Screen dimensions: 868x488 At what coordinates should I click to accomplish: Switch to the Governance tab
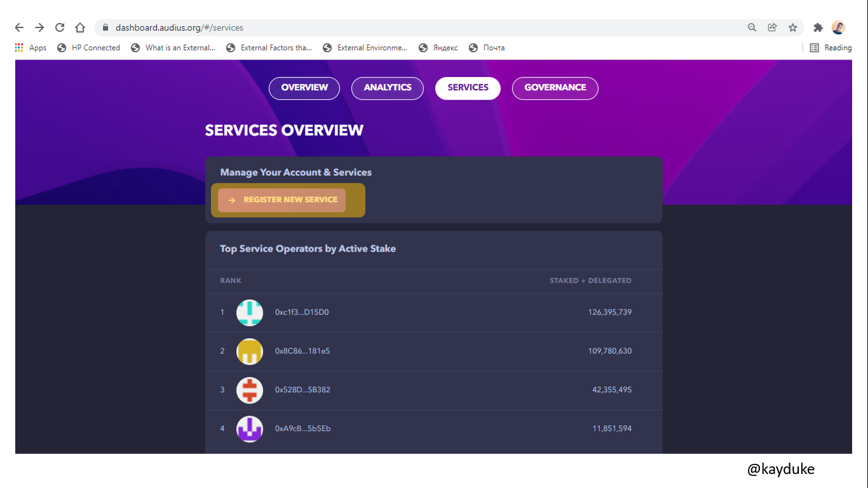coord(555,88)
